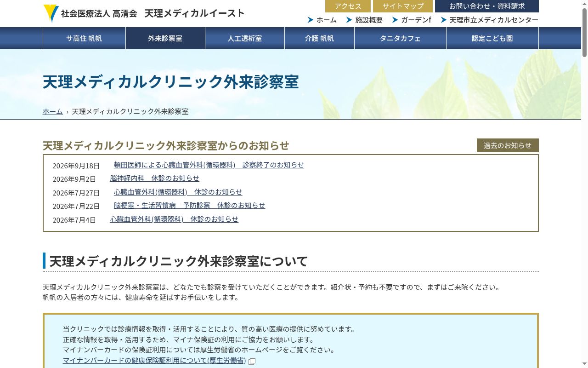The height and width of the screenshot is (368, 588).
Task: Click the external link icon after 厚生労働省 link
Action: (x=252, y=361)
